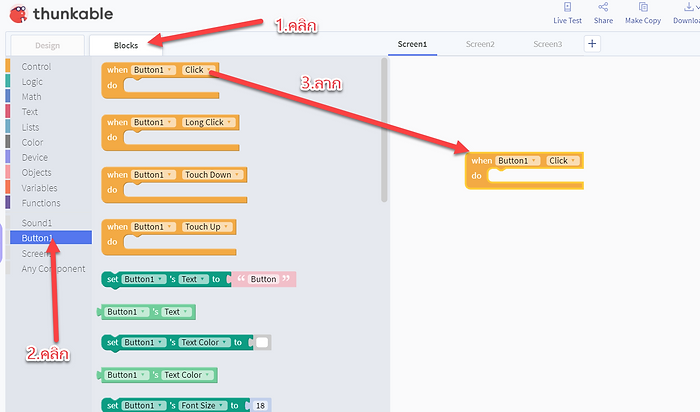Open Text Color property dropdown in set block

[x=205, y=342]
